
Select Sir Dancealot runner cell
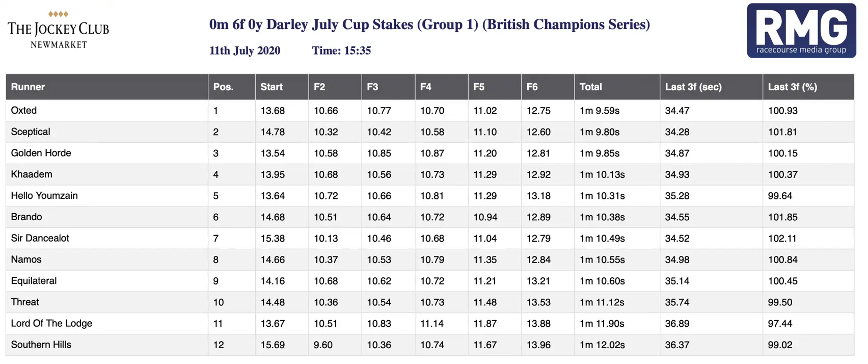40,238
